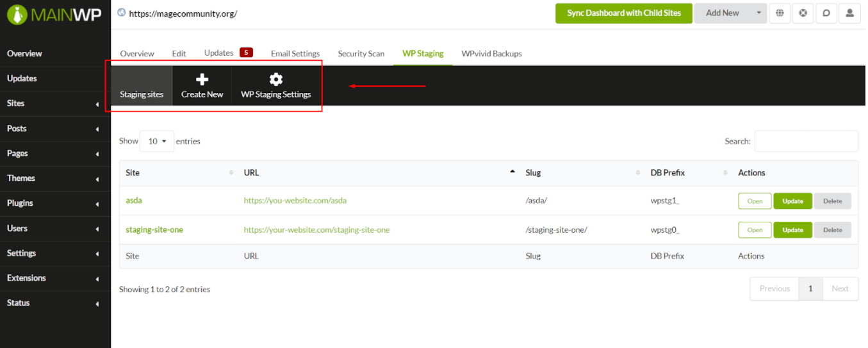The image size is (868, 348).
Task: Open the staging-site-one site
Action: (x=755, y=229)
